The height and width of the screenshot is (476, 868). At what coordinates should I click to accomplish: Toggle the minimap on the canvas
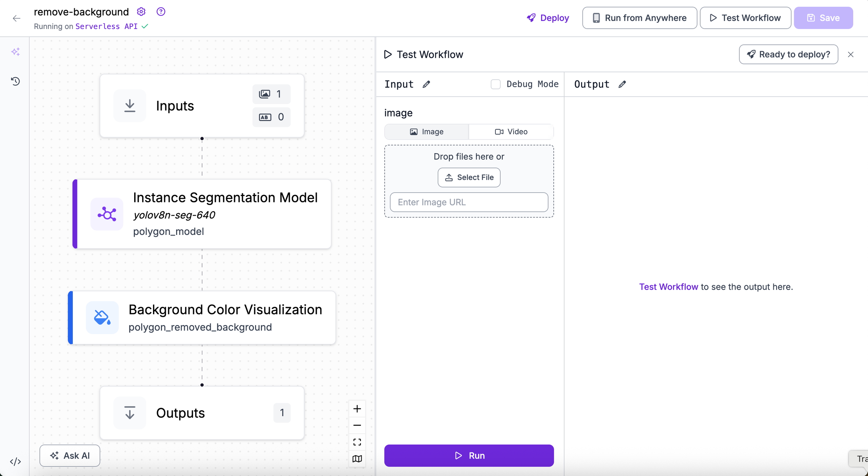tap(357, 459)
